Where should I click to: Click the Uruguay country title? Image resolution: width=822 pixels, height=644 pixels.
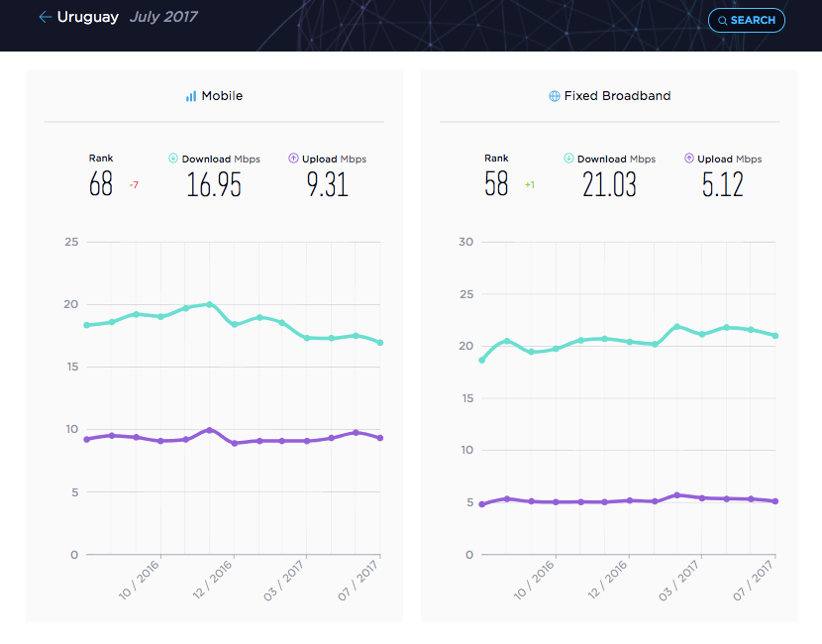coord(87,17)
